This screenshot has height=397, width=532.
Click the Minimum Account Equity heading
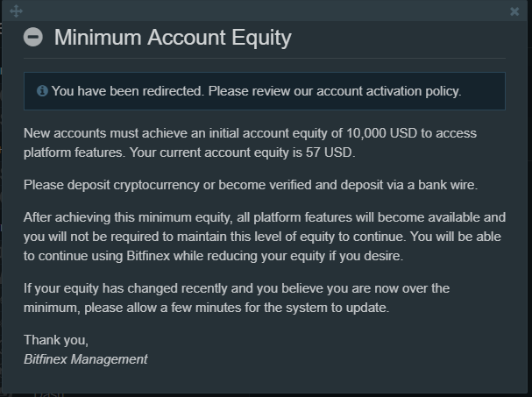(x=173, y=38)
